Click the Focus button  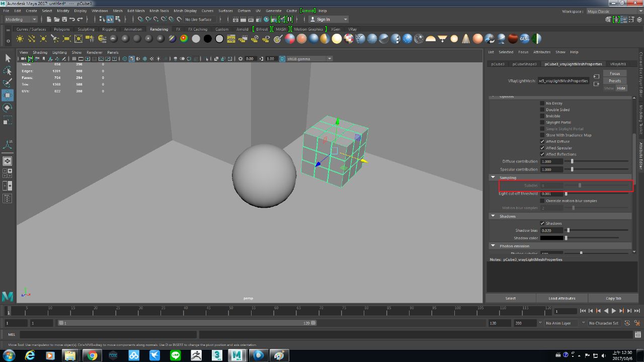(x=615, y=73)
